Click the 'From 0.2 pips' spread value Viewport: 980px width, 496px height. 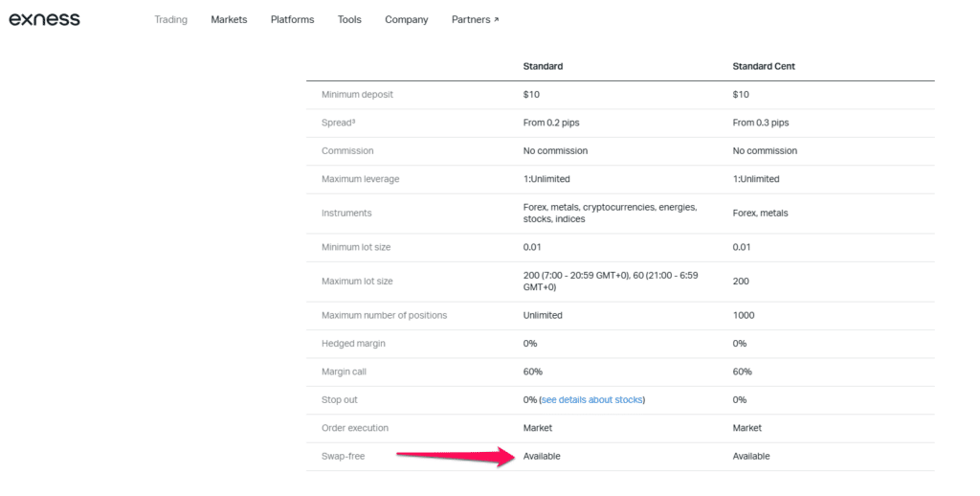tap(551, 123)
